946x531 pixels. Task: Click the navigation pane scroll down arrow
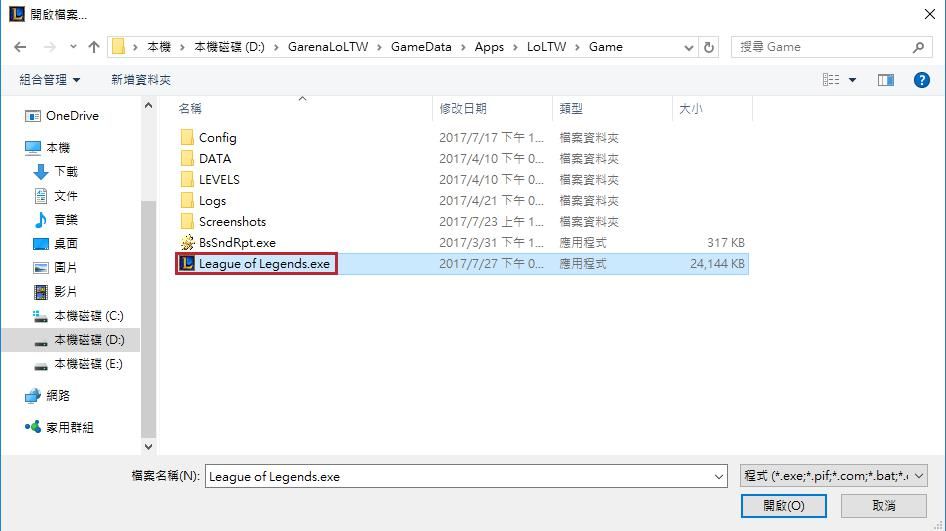148,447
